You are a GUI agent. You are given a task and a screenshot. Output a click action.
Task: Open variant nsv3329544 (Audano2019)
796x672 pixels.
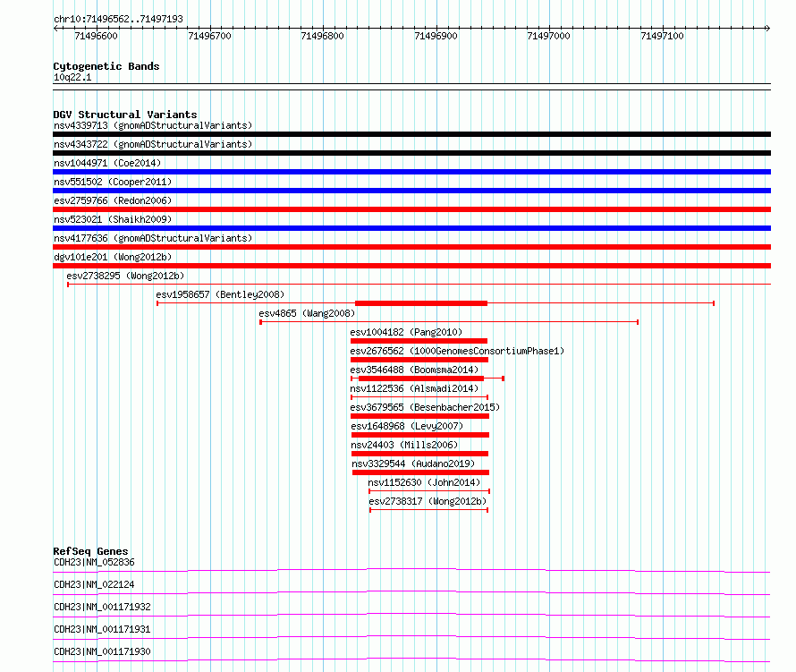pyautogui.click(x=413, y=464)
